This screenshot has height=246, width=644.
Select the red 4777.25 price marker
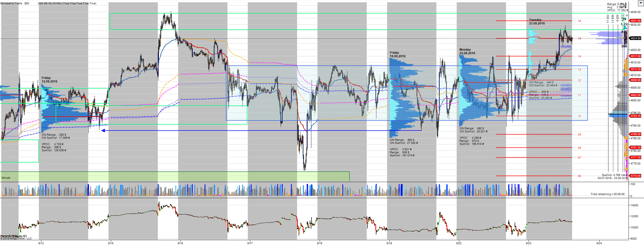click(635, 157)
